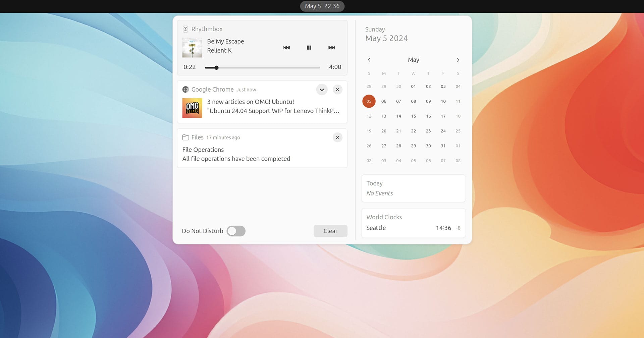Screen dimensions: 644x338
Task: Click the 'Be My Escape' song title
Action: tap(225, 42)
